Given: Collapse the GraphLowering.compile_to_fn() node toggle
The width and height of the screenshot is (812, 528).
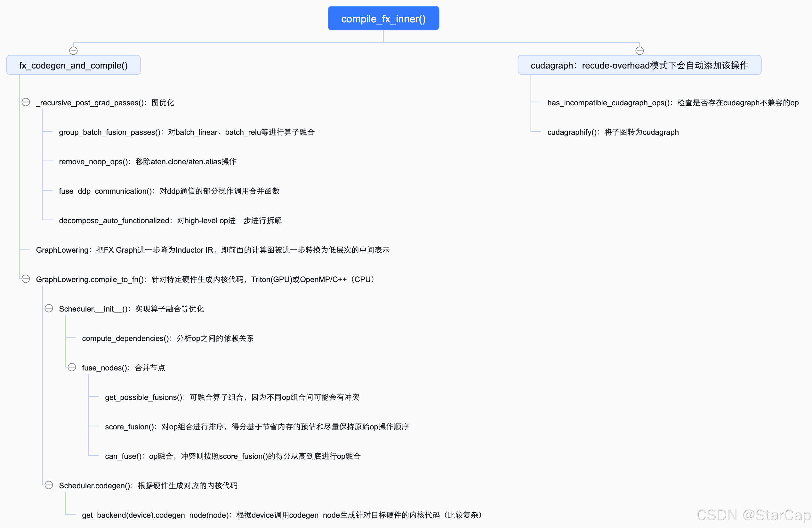Looking at the screenshot, I should pyautogui.click(x=26, y=279).
